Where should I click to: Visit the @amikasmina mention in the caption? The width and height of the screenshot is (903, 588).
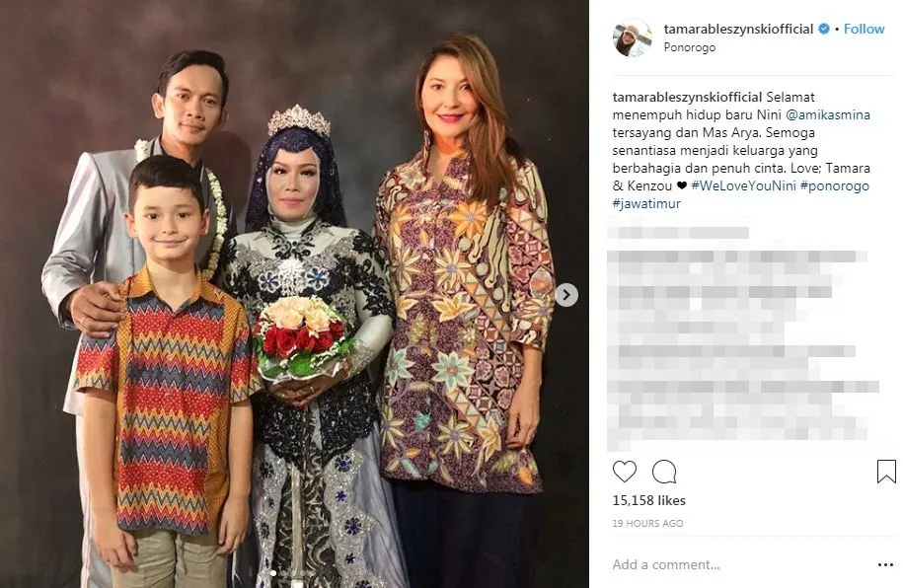click(x=828, y=115)
